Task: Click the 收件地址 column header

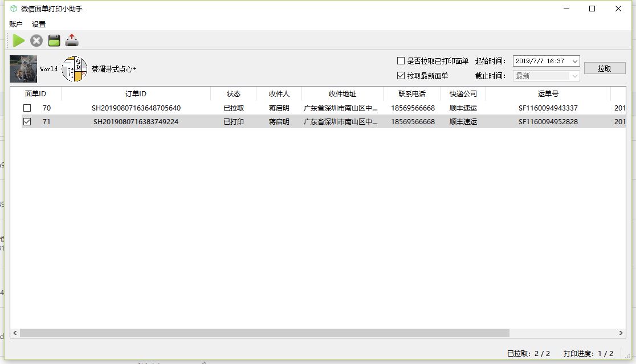Action: [x=343, y=93]
